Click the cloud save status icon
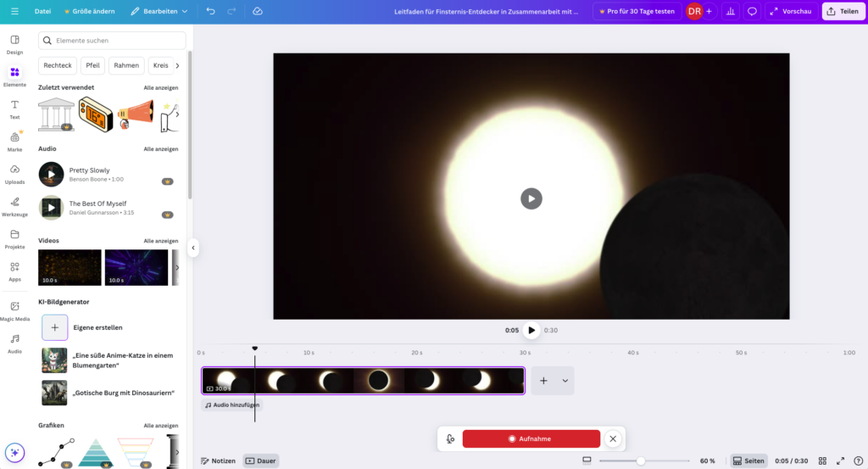Screen dimensions: 868x469 pos(258,11)
